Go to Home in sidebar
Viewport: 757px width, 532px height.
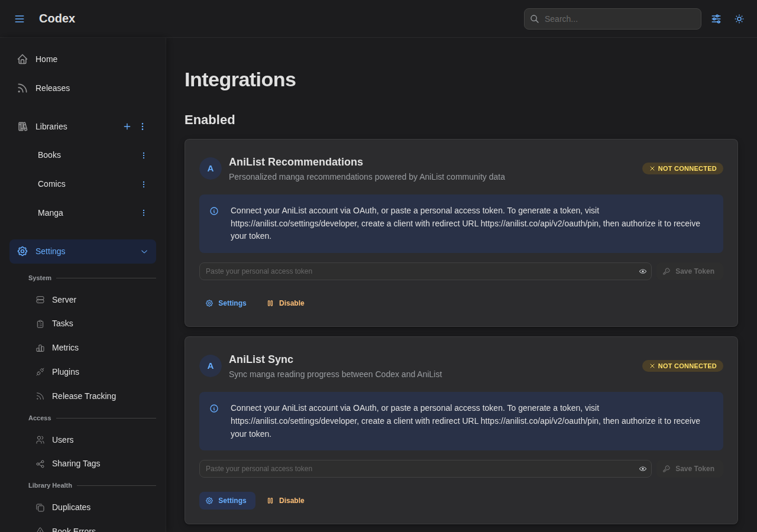83,59
